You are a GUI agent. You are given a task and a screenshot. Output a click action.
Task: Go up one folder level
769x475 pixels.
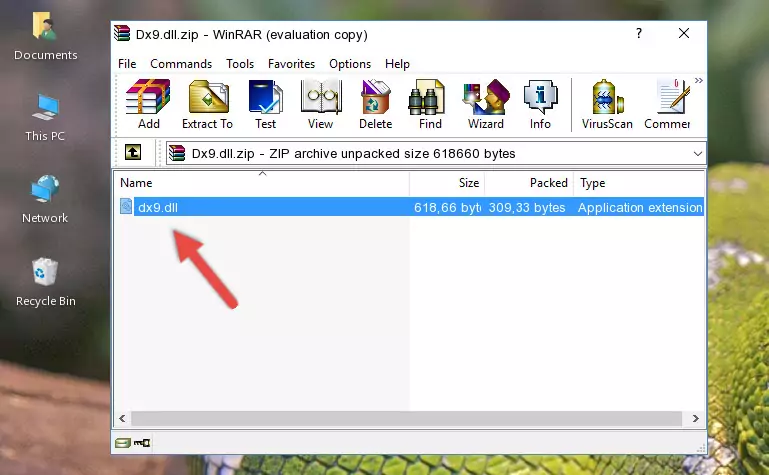coord(133,152)
